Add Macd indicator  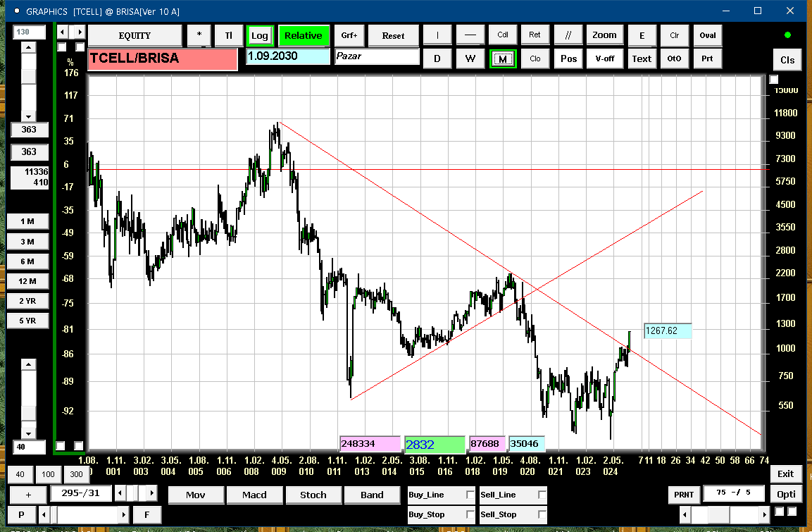pos(254,495)
